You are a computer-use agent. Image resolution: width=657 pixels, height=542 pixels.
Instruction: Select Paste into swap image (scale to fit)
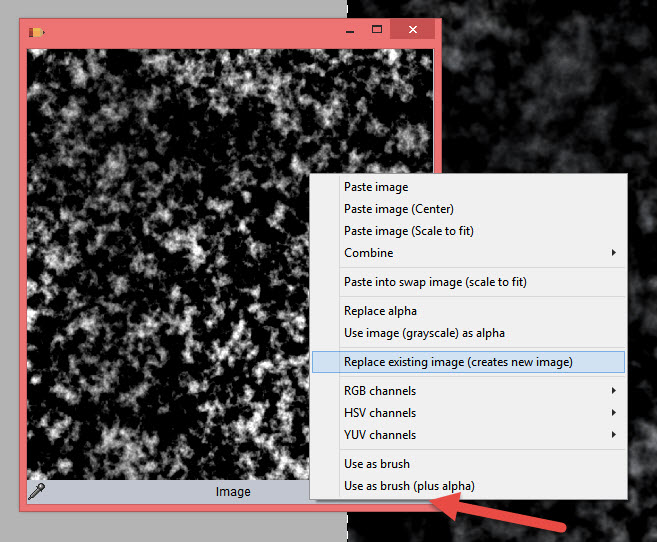[435, 282]
